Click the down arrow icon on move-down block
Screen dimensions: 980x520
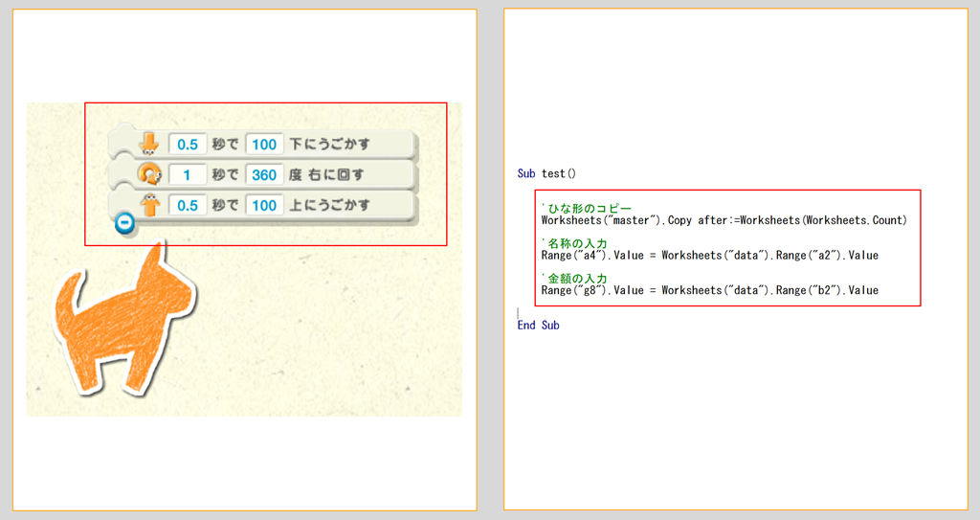(148, 144)
